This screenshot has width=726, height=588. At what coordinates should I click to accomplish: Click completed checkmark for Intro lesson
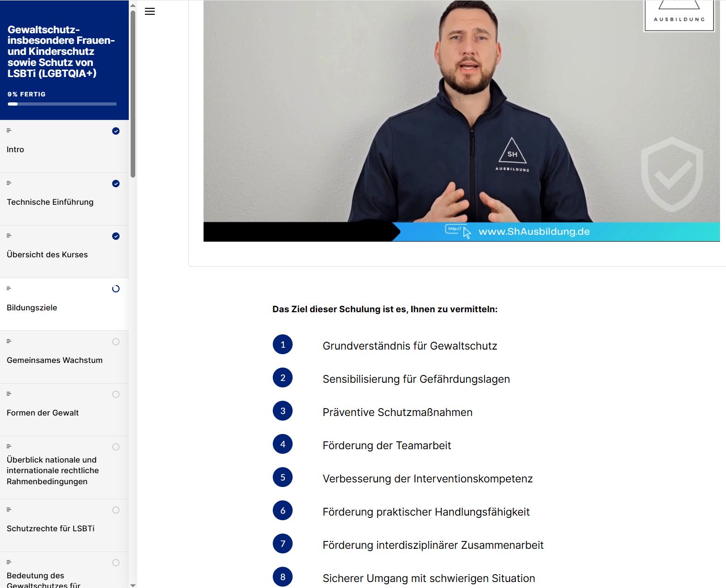point(116,131)
